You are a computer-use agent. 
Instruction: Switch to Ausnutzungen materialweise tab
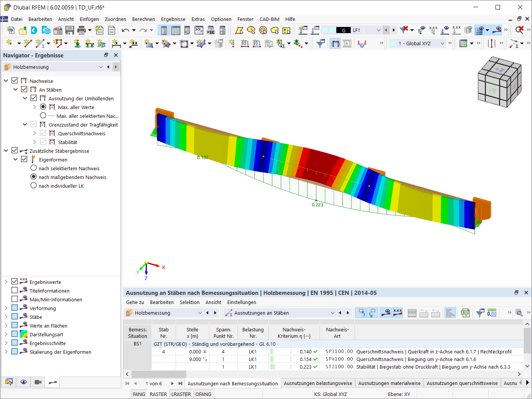tap(389, 383)
